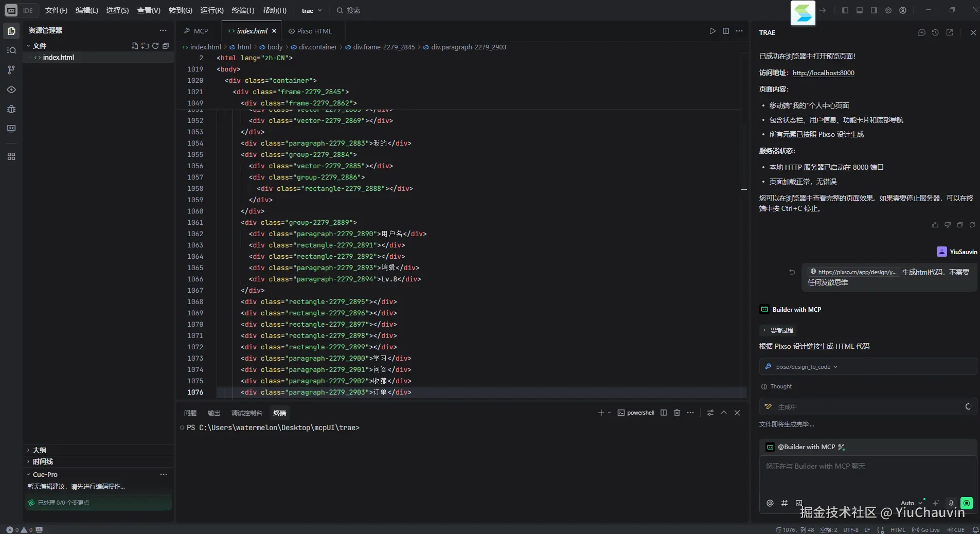Click the green stop generation button

pos(967,503)
